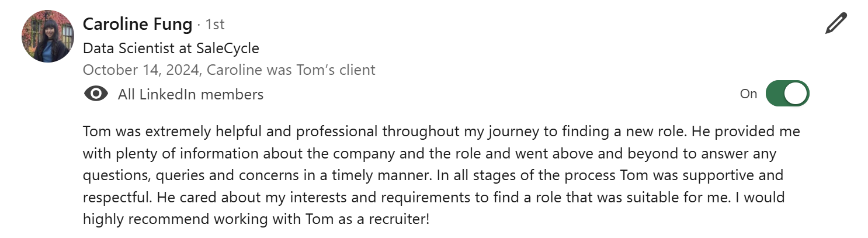Screen dimensions: 868x238
Task: Click the sentence ending Tom as a recruiter!
Action: point(256,219)
